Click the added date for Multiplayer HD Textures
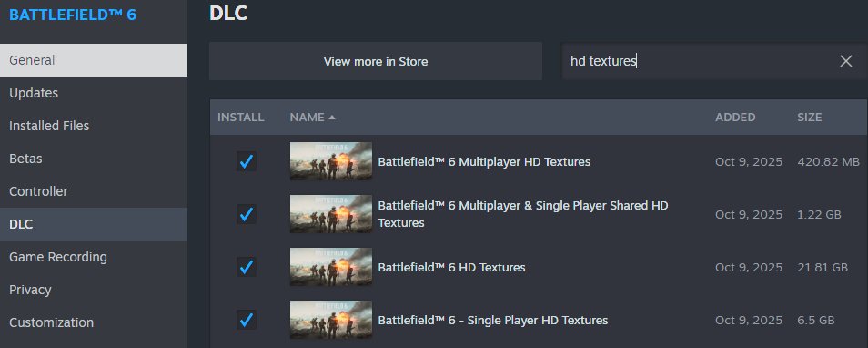868x348 pixels. (x=749, y=162)
